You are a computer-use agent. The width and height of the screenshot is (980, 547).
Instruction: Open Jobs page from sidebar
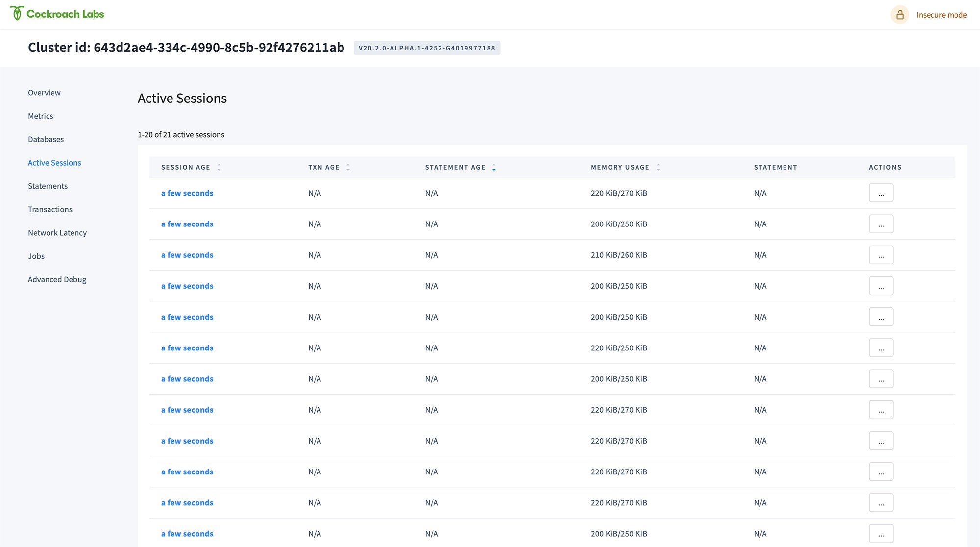36,256
